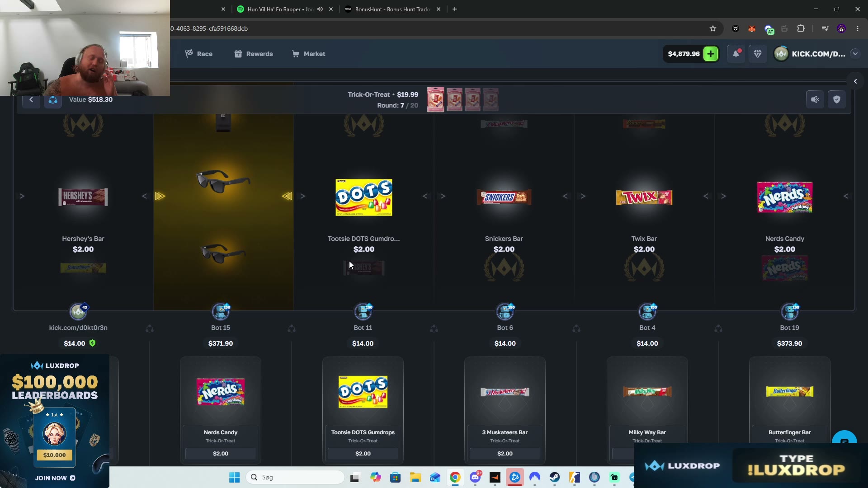The image size is (868, 488).
Task: Click the KICK.COM/D... username
Action: (818, 54)
